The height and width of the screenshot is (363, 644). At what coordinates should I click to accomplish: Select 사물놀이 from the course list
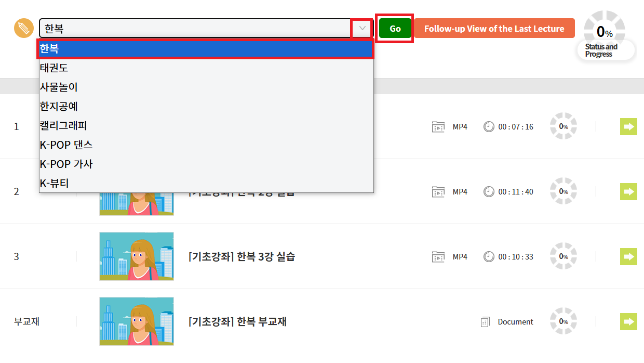pos(59,87)
